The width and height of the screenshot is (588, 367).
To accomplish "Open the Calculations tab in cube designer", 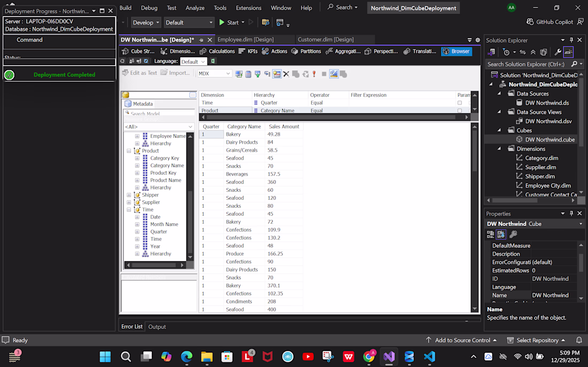I will (217, 51).
